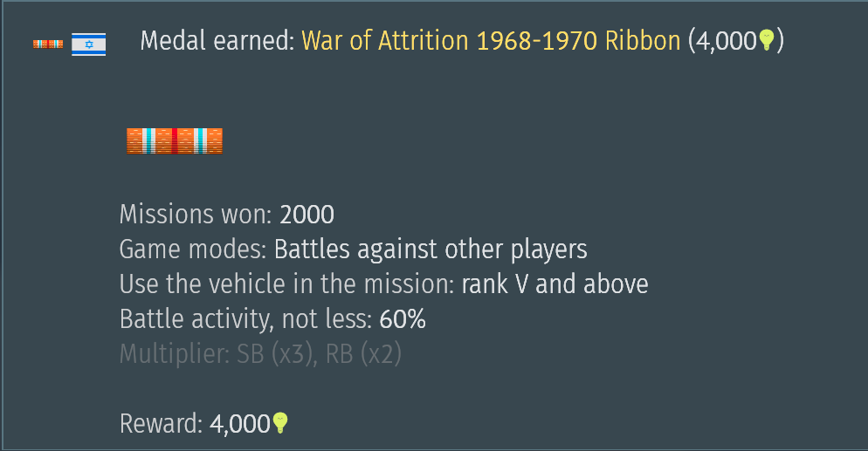Viewport: 868px width, 451px height.
Task: Open the War of Attrition 1968-1970 Ribbon link
Action: click(491, 41)
